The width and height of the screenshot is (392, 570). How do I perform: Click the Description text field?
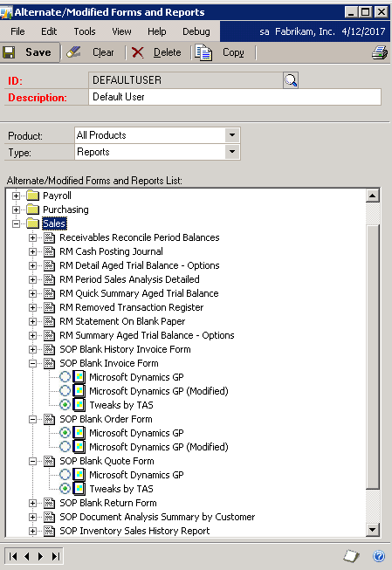click(235, 97)
